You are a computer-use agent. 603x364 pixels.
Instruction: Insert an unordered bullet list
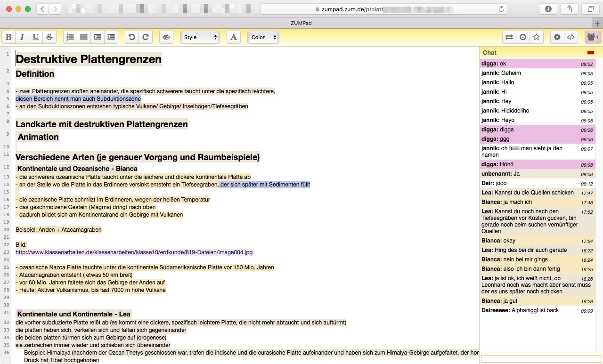pos(84,37)
